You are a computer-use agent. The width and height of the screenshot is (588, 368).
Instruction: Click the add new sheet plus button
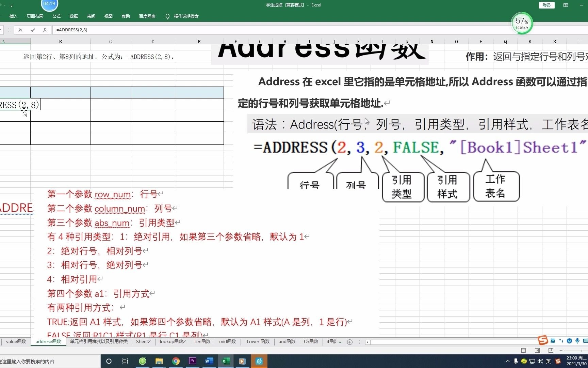[x=350, y=342]
